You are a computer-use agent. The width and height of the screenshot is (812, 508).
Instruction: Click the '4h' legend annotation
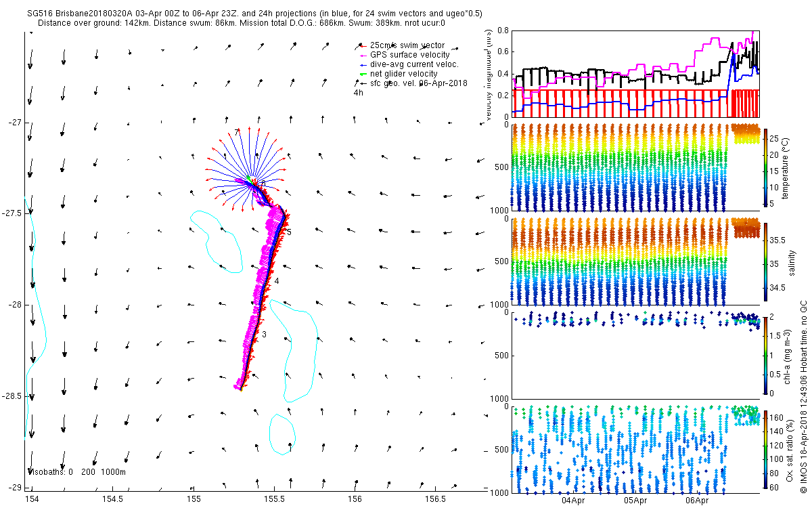(359, 92)
